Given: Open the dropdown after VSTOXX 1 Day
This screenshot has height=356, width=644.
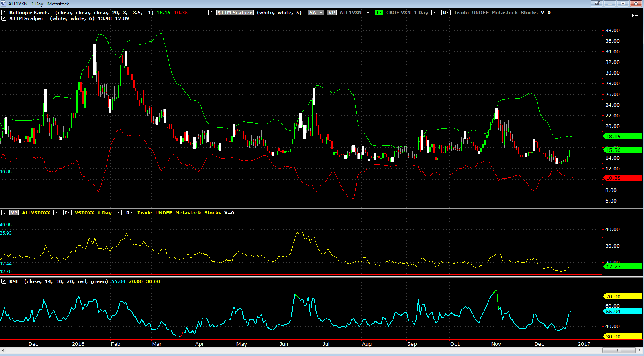Looking at the screenshot, I should coord(118,213).
